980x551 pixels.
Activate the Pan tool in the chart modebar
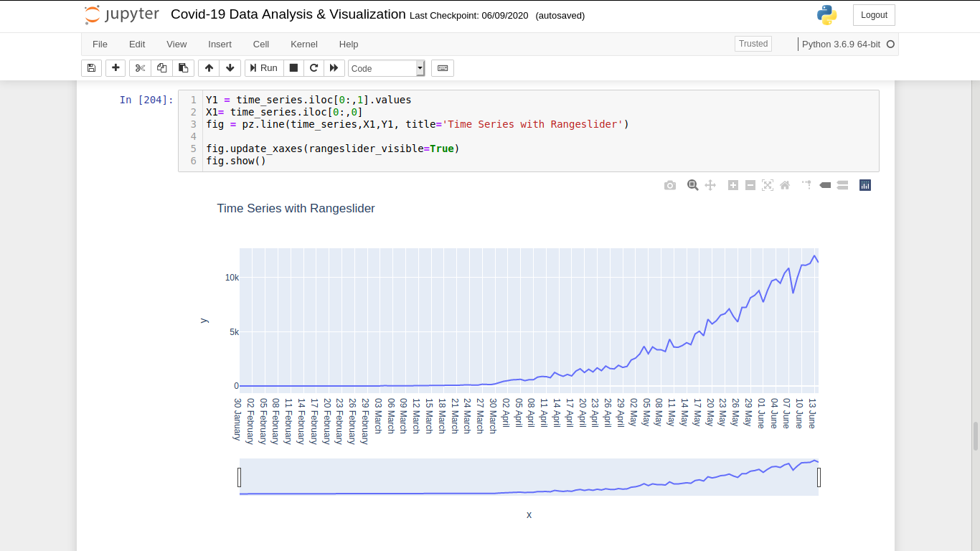point(710,184)
